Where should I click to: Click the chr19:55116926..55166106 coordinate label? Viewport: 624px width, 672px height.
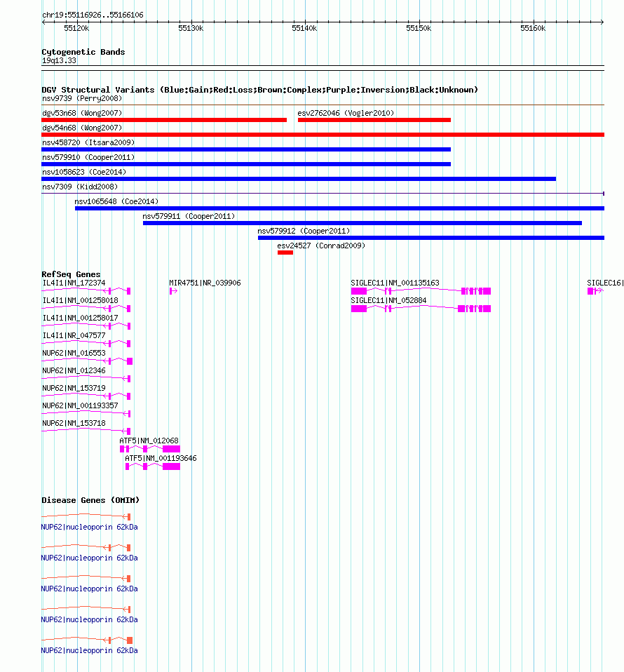(x=93, y=15)
